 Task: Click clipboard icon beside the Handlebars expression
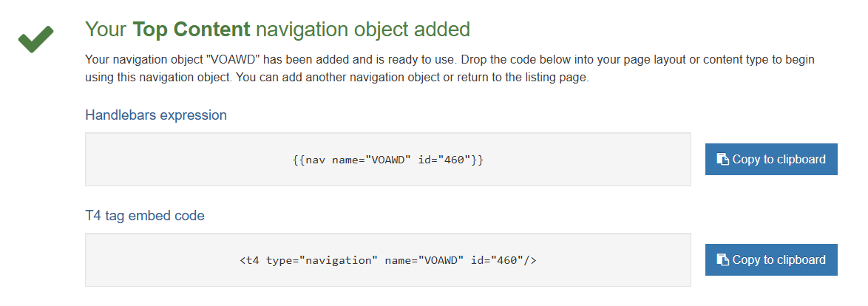[x=722, y=160]
